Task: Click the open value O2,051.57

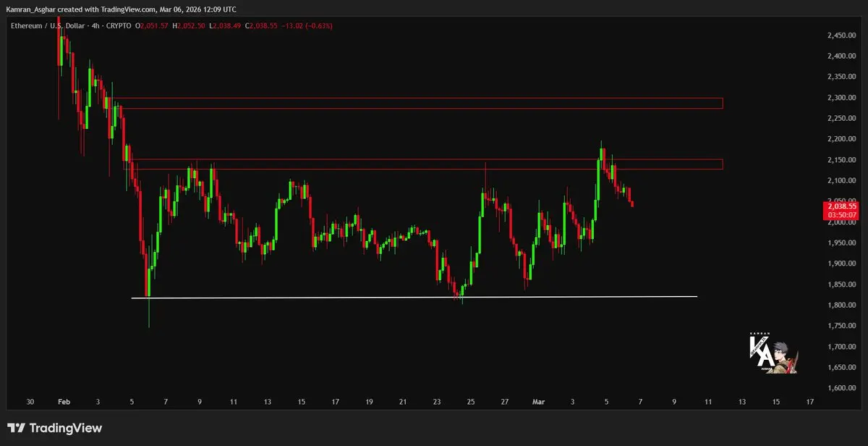Action: (x=153, y=25)
